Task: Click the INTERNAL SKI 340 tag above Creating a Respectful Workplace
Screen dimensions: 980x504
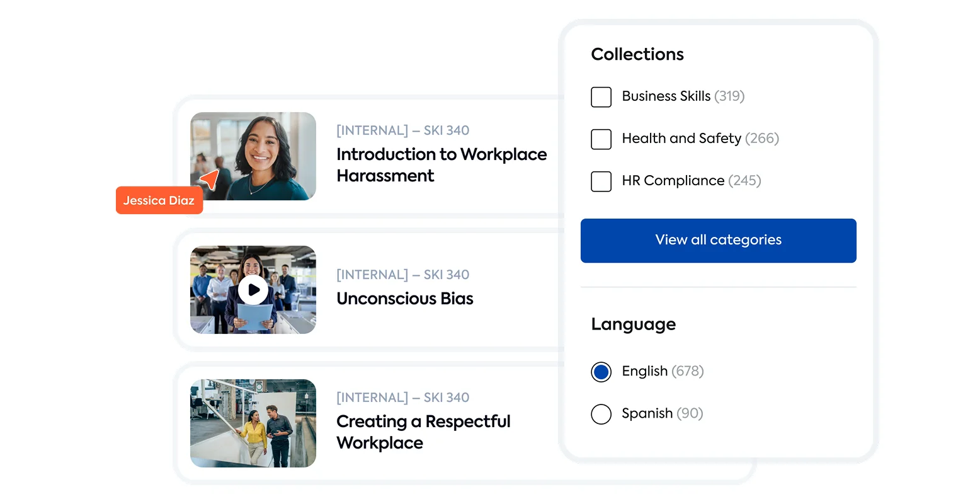Action: pos(402,398)
